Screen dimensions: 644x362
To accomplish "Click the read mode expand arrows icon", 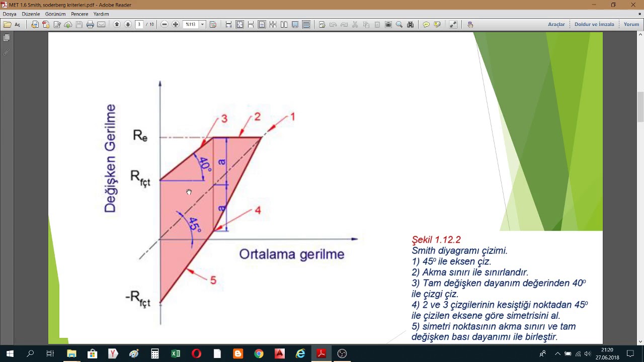I will [x=453, y=24].
